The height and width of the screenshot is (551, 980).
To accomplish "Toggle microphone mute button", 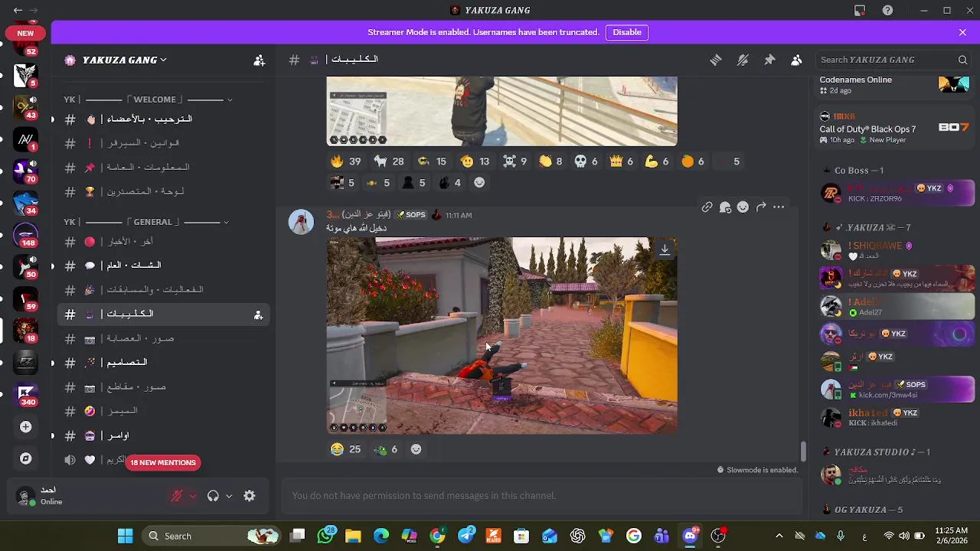I will pyautogui.click(x=177, y=496).
